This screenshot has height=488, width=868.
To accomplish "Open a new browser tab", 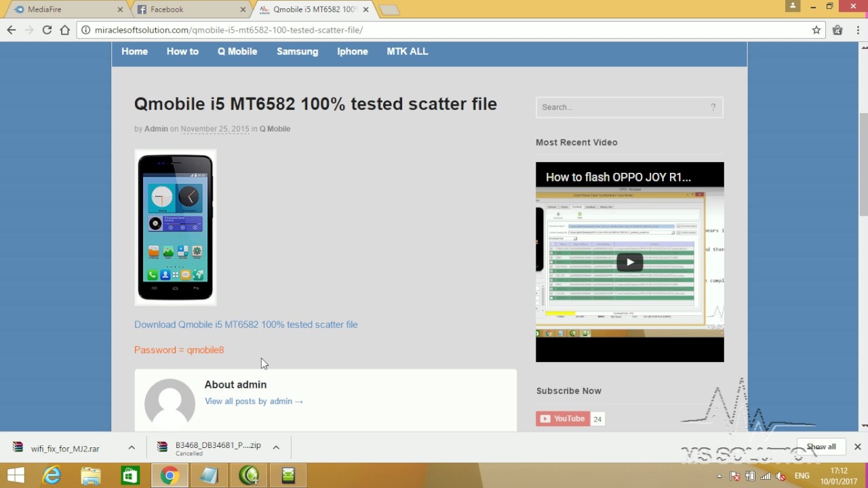I will (x=389, y=9).
